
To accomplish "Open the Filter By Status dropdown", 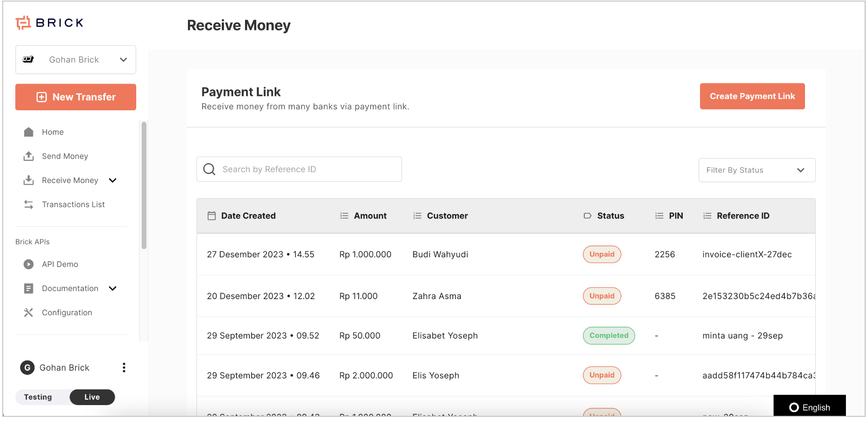I will (x=757, y=170).
